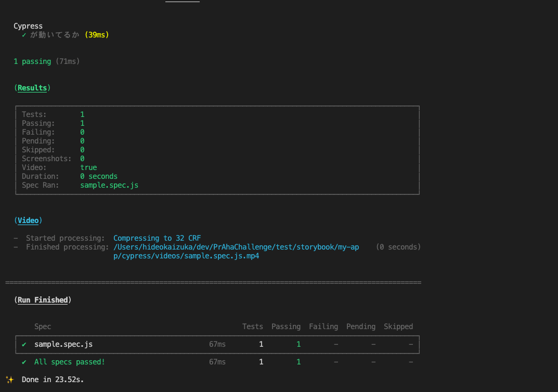
Task: Click '67ms' in the All specs passed row
Action: [x=217, y=362]
